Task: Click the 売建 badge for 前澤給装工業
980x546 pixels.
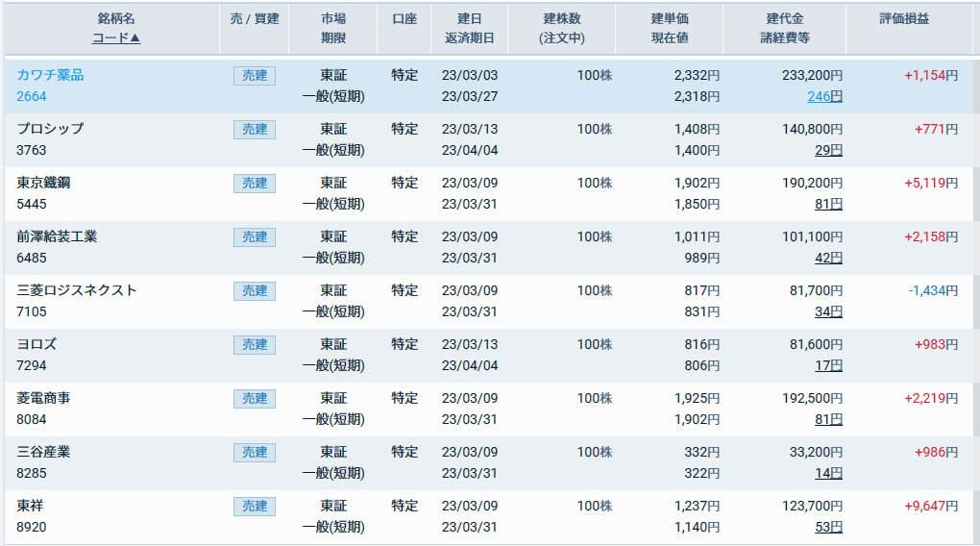Action: tap(255, 237)
